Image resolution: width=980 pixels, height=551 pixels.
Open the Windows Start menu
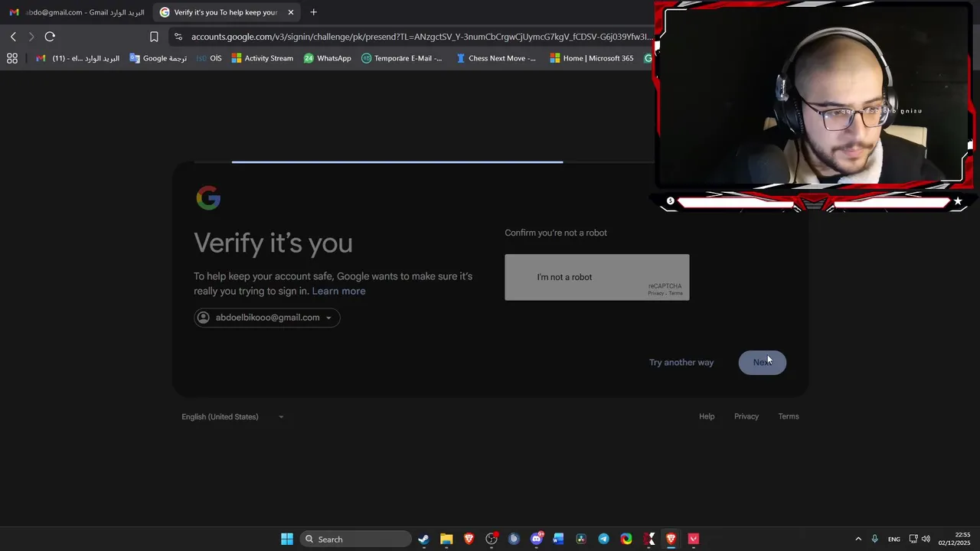tap(286, 539)
